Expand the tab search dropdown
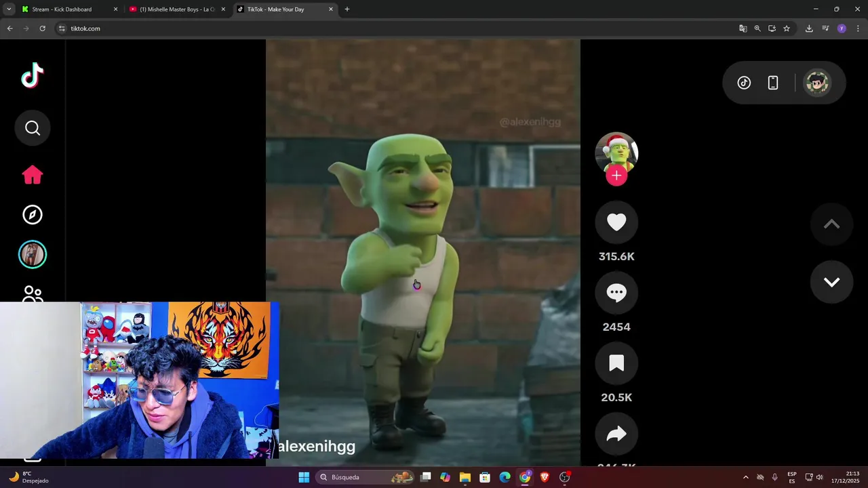 pos(9,9)
